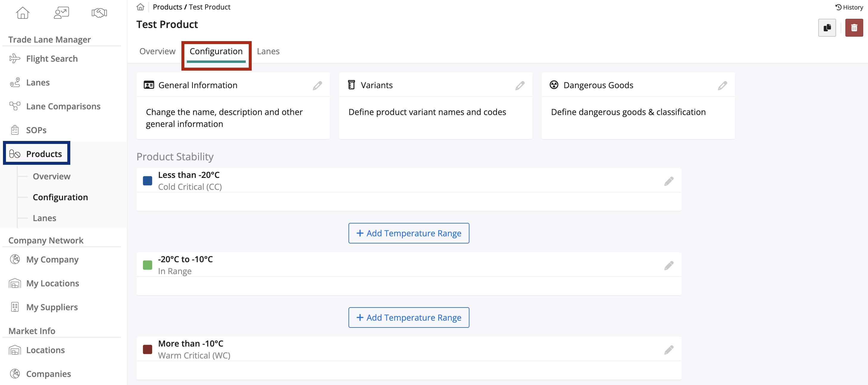
Task: Switch to the Lanes tab
Action: (x=268, y=51)
